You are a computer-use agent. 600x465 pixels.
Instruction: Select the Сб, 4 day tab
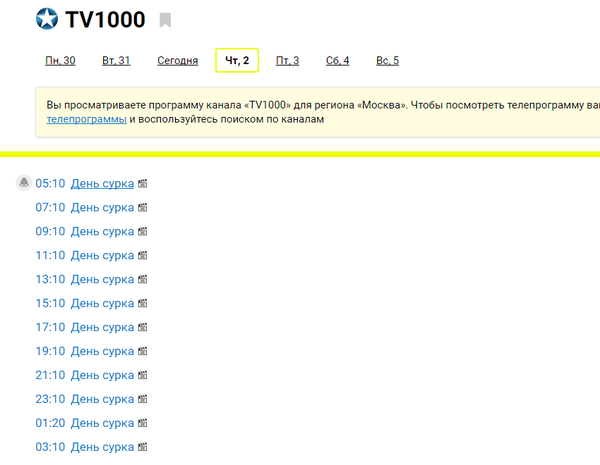pyautogui.click(x=337, y=61)
